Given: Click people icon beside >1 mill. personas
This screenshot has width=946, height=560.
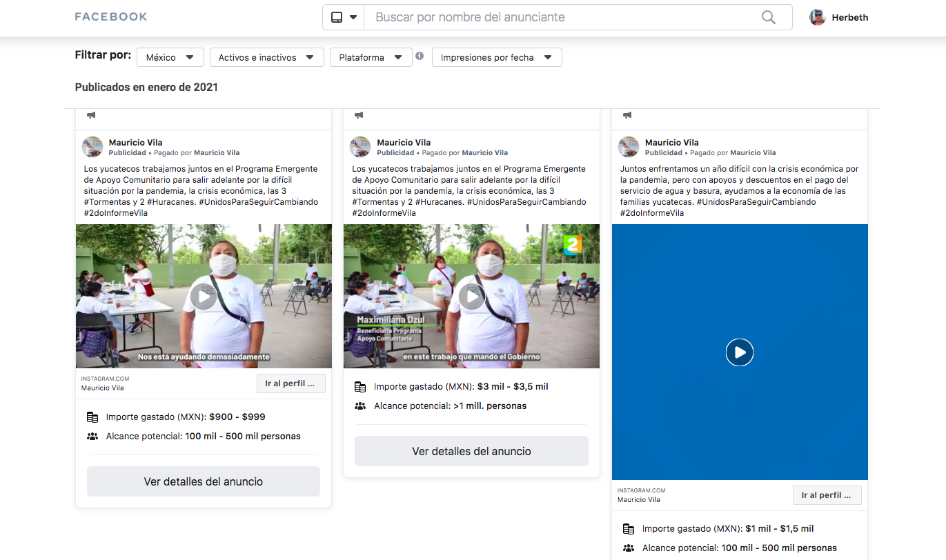Looking at the screenshot, I should (360, 406).
